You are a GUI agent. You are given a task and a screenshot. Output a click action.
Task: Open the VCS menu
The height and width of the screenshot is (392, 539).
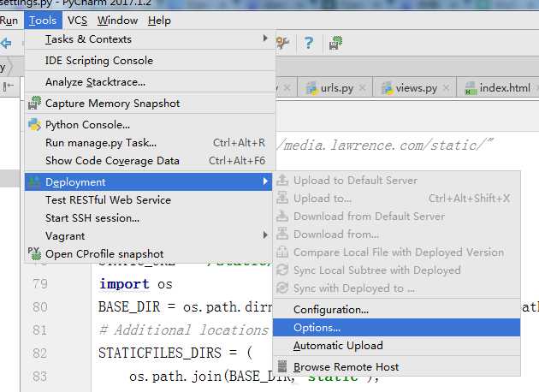pyautogui.click(x=77, y=21)
